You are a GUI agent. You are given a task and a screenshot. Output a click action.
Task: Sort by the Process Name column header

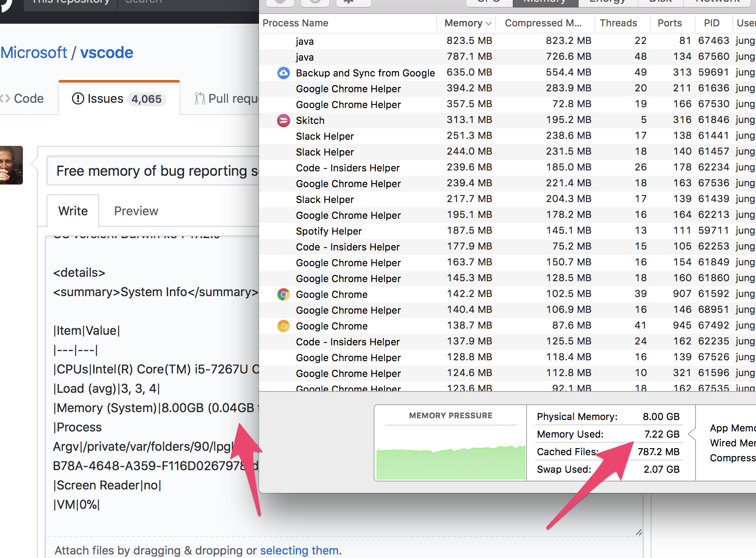pos(348,23)
